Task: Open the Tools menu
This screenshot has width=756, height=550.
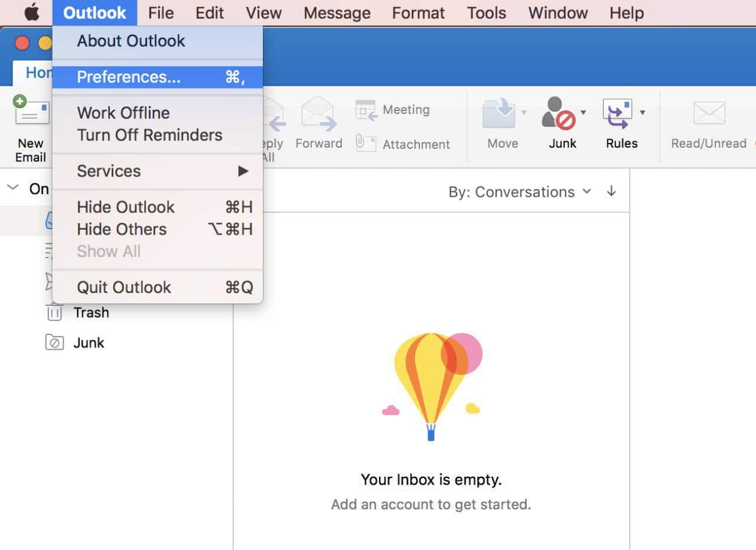Action: pos(486,12)
